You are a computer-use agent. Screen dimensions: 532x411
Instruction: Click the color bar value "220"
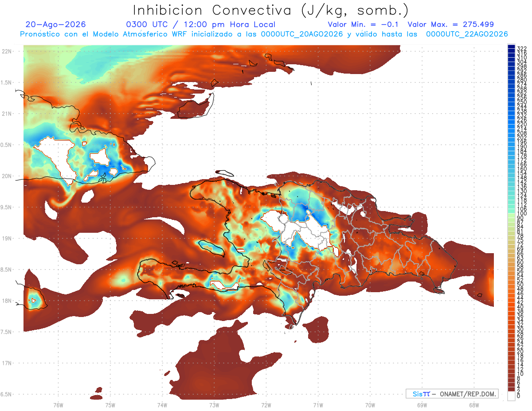[x=522, y=124]
